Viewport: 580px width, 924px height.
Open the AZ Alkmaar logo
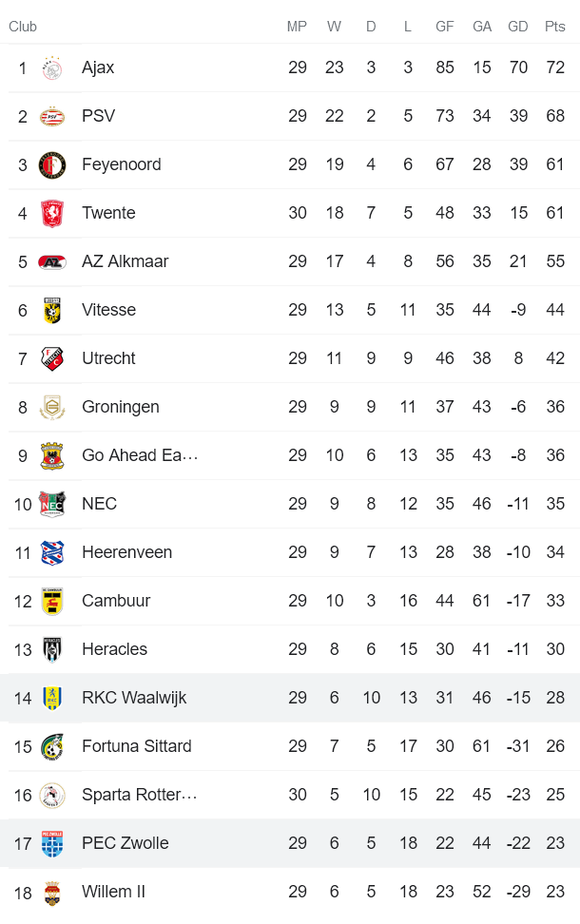(x=52, y=262)
